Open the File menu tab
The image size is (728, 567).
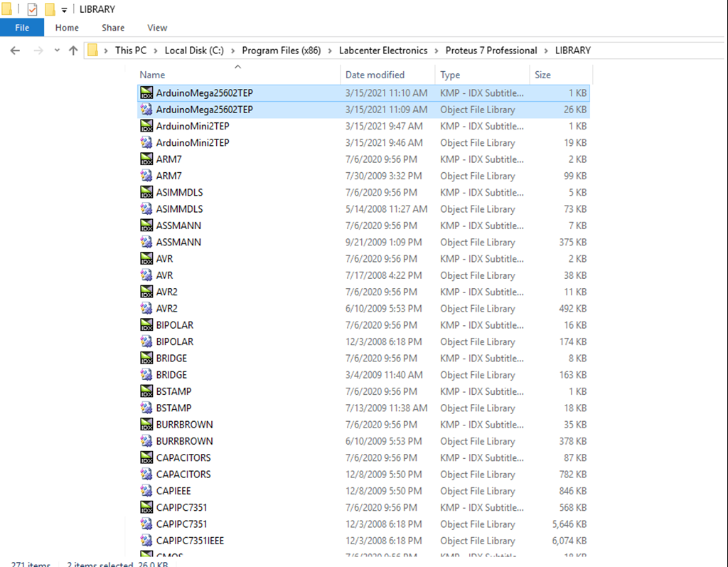(x=22, y=28)
